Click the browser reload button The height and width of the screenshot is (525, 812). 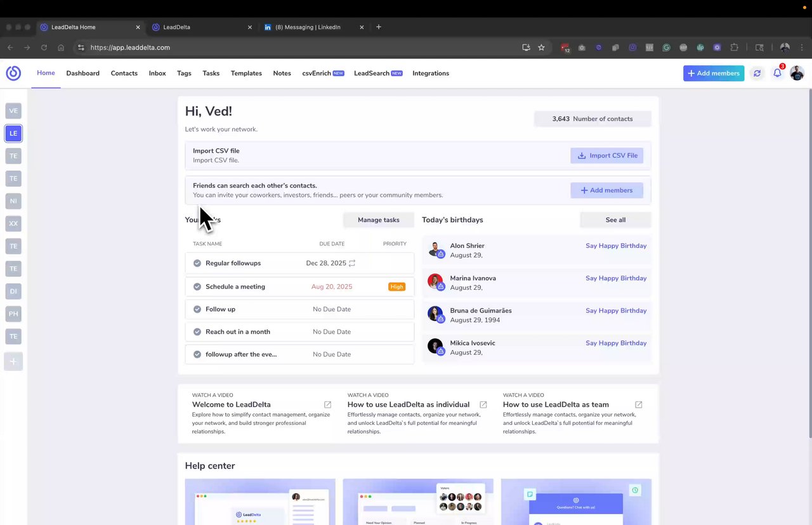(x=44, y=48)
